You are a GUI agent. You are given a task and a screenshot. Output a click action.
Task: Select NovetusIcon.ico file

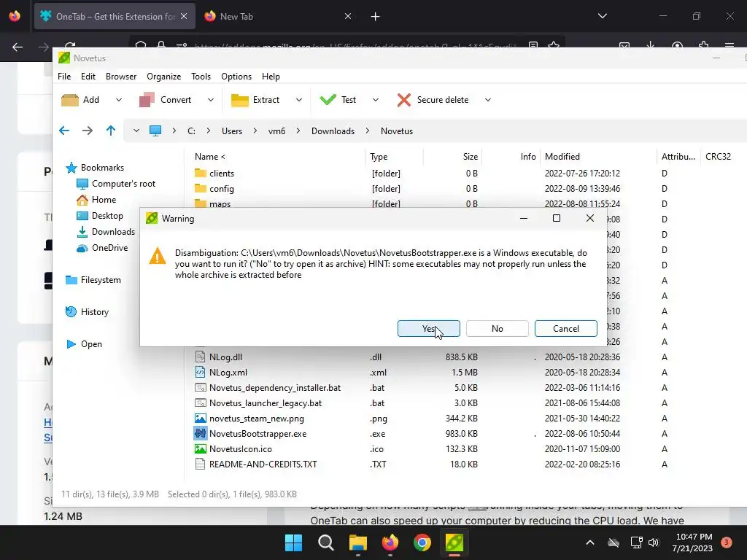(x=233, y=449)
